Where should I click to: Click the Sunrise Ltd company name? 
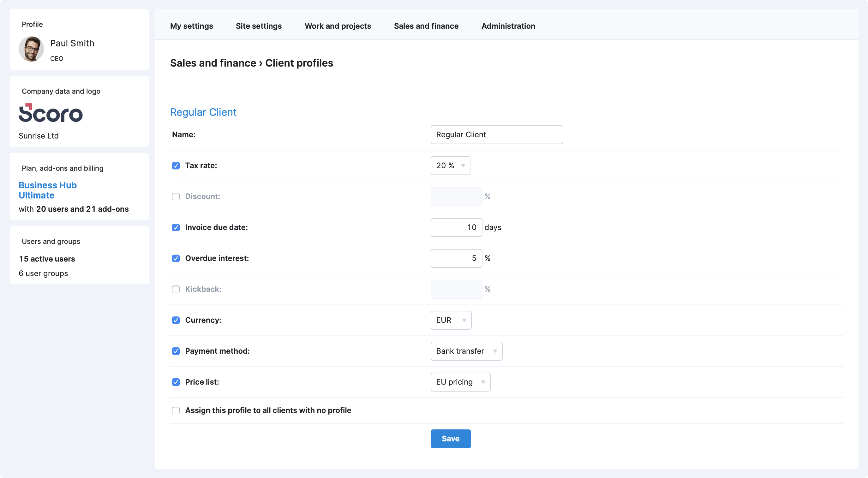[x=39, y=136]
